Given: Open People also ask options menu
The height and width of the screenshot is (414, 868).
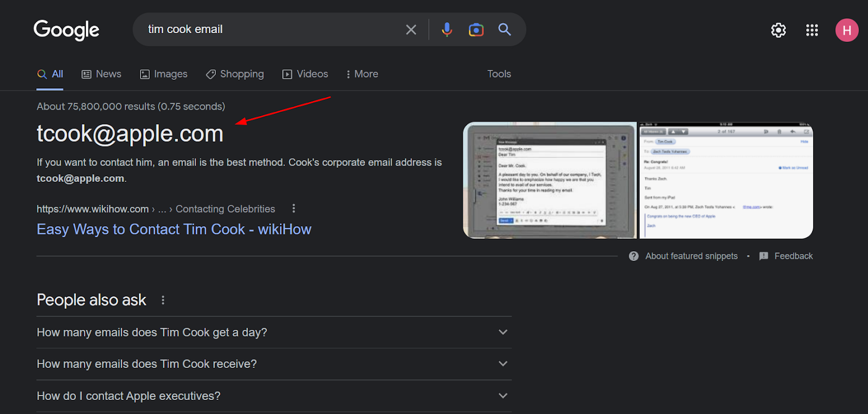Looking at the screenshot, I should pos(163,300).
